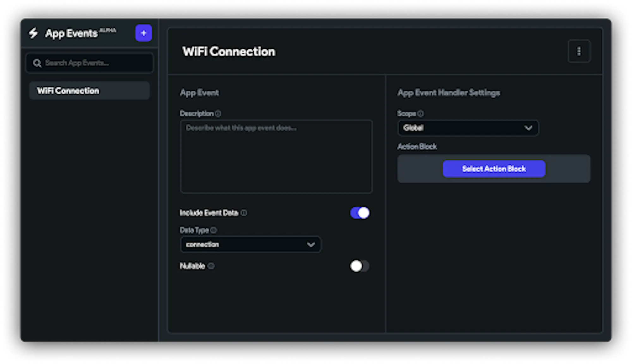Screen dimensions: 632x364
Task: Open the Data Type connection dropdown
Action: tap(251, 245)
